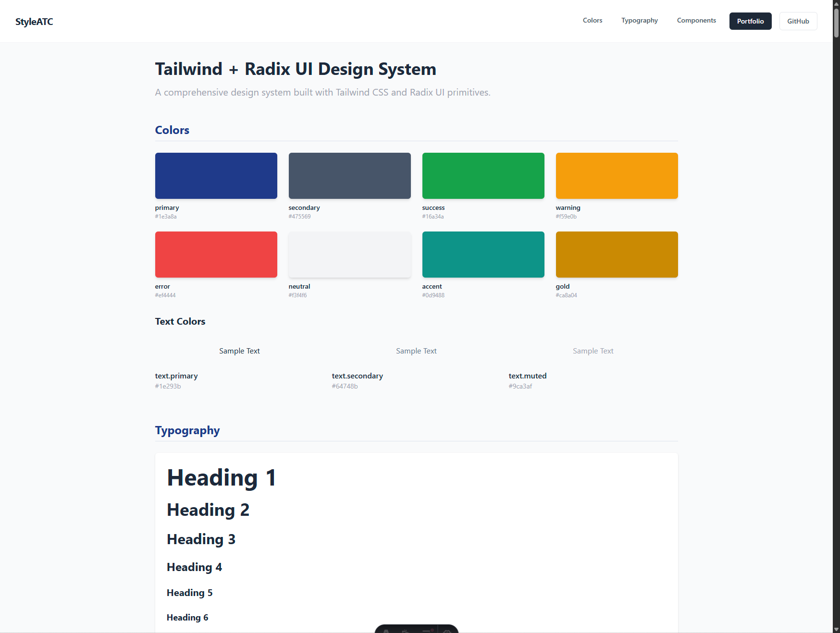This screenshot has height=633, width=840.
Task: Click the #9ca3af hex value
Action: [520, 386]
